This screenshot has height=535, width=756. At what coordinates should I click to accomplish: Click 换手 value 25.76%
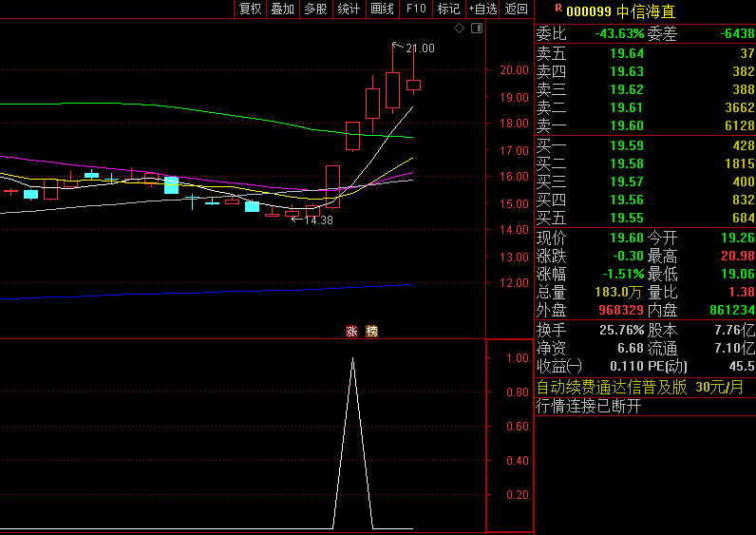(x=622, y=331)
